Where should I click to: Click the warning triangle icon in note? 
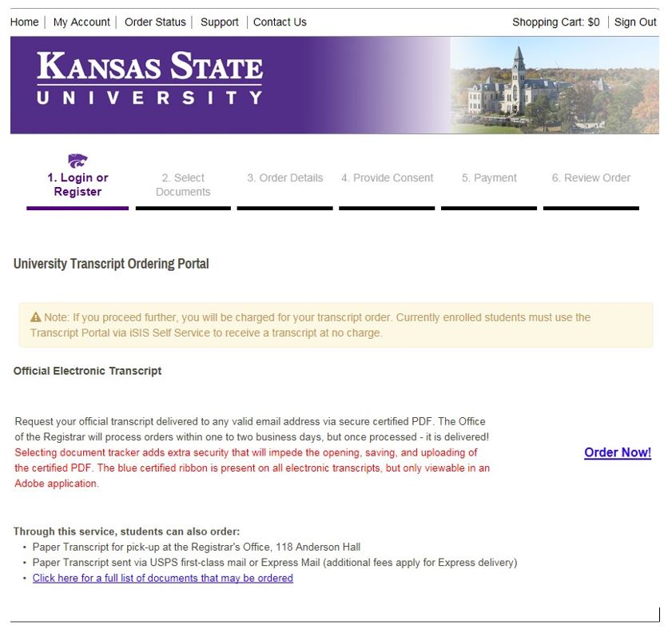[36, 317]
